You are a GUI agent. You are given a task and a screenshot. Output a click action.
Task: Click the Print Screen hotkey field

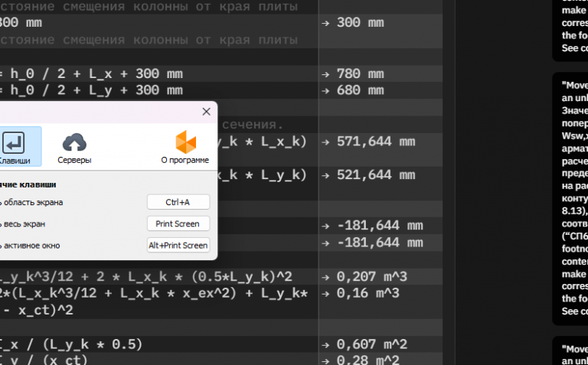point(178,223)
